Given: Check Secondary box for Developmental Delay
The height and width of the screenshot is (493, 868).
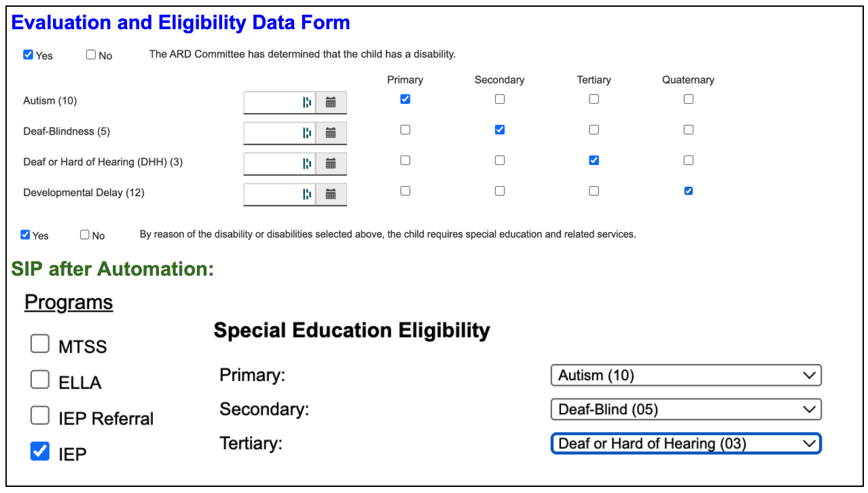Looking at the screenshot, I should [x=500, y=191].
